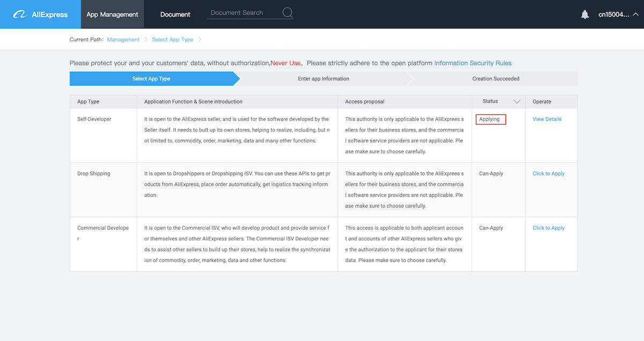The width and height of the screenshot is (644, 341).
Task: Open the notification bell
Action: [585, 14]
